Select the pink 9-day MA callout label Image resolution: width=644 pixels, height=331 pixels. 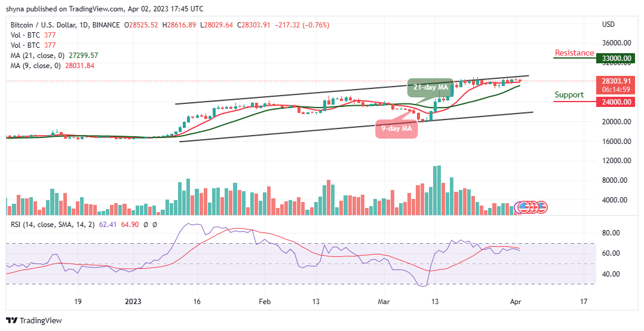pos(396,128)
